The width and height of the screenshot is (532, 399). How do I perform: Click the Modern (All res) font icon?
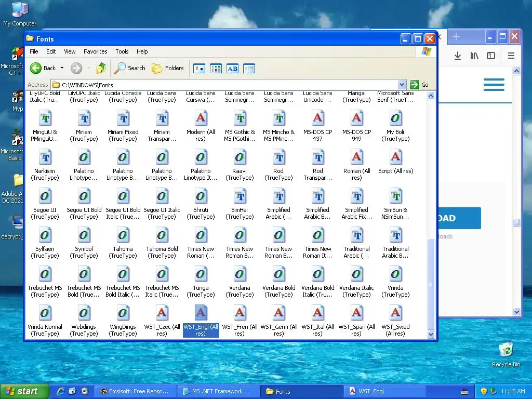pos(201,118)
